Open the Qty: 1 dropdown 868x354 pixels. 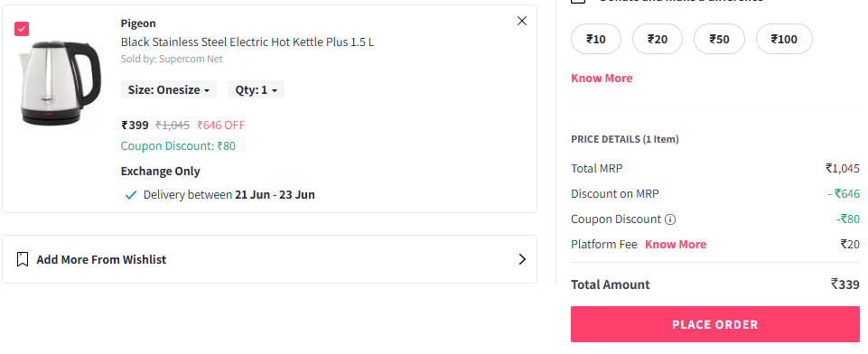pos(256,89)
